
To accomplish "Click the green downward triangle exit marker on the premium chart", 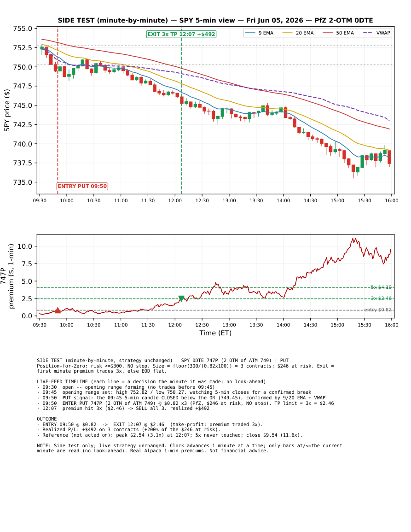I will tap(181, 298).
